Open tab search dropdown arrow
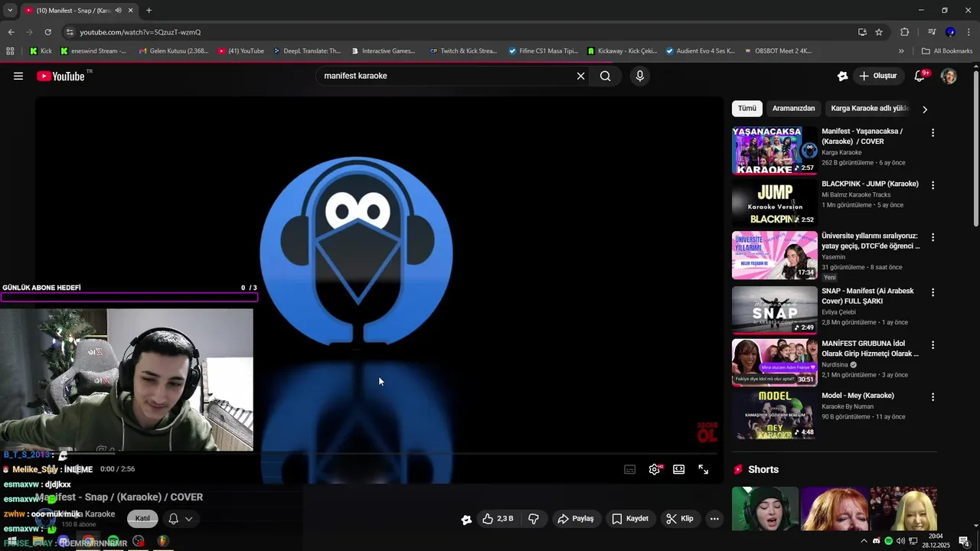The height and width of the screenshot is (551, 980). [9, 11]
